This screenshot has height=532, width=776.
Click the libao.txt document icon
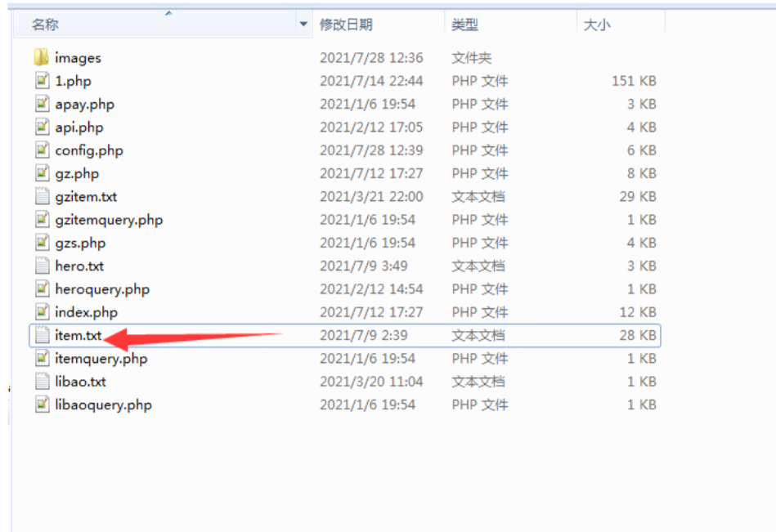tap(42, 381)
